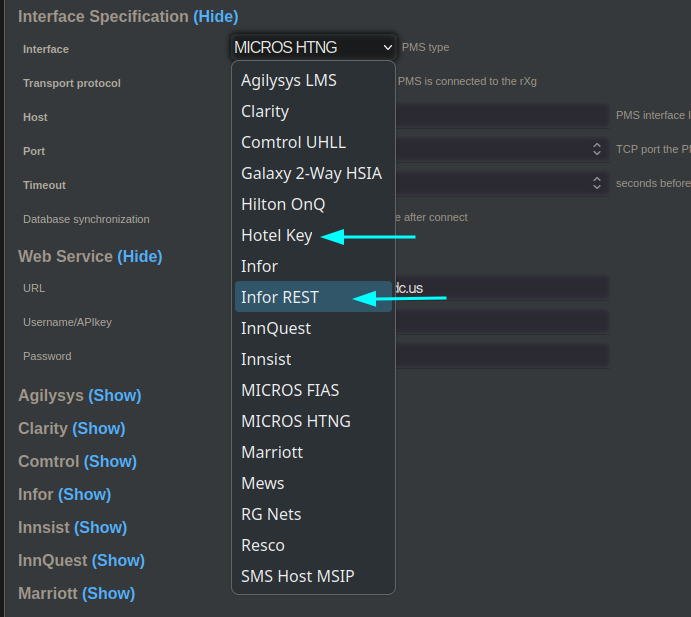Adjust the Timeout field stepper arrows
The width and height of the screenshot is (691, 617).
click(x=597, y=183)
